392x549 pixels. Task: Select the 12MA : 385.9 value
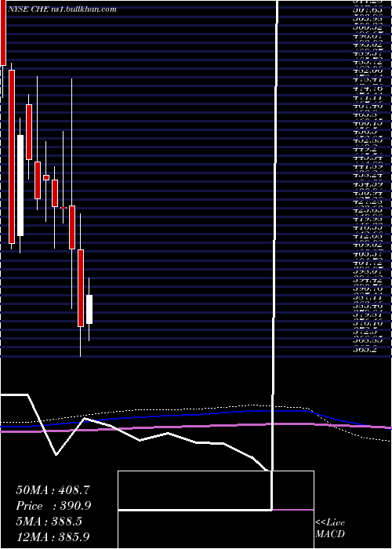(54, 536)
